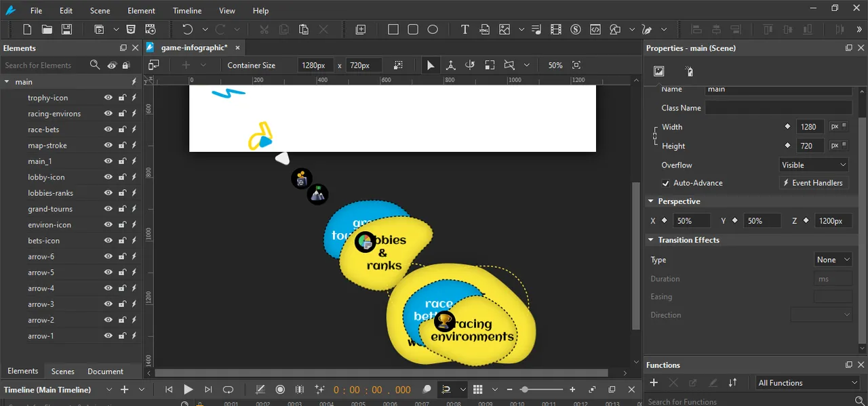Open Event Handlers for the scene
The image size is (868, 406).
[x=814, y=183]
